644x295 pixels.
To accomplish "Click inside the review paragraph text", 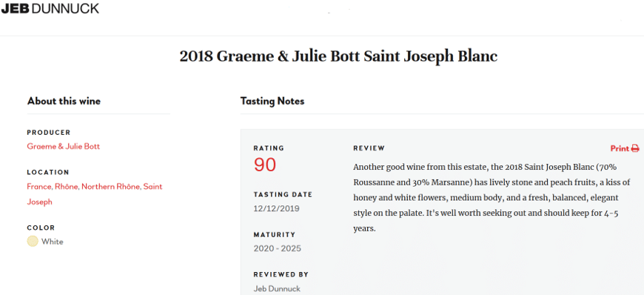I will pyautogui.click(x=492, y=197).
